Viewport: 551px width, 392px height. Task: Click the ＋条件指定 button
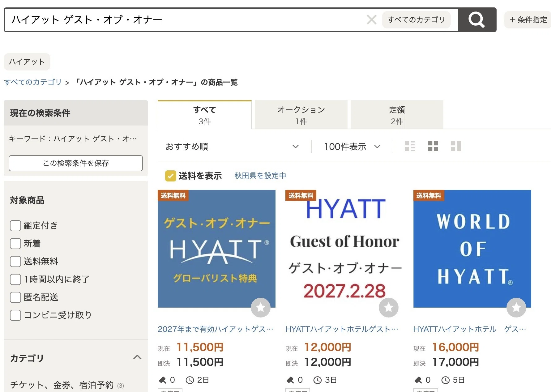pyautogui.click(x=528, y=20)
